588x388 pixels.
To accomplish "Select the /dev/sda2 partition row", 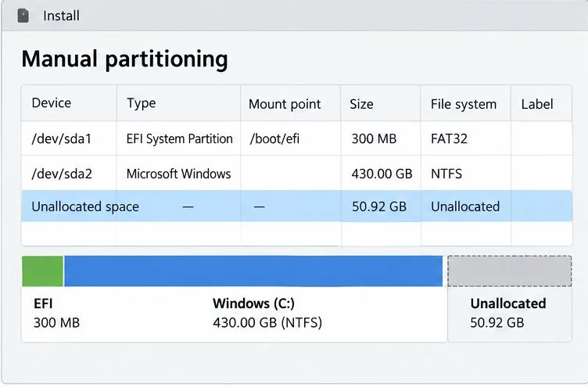I will pyautogui.click(x=296, y=174).
